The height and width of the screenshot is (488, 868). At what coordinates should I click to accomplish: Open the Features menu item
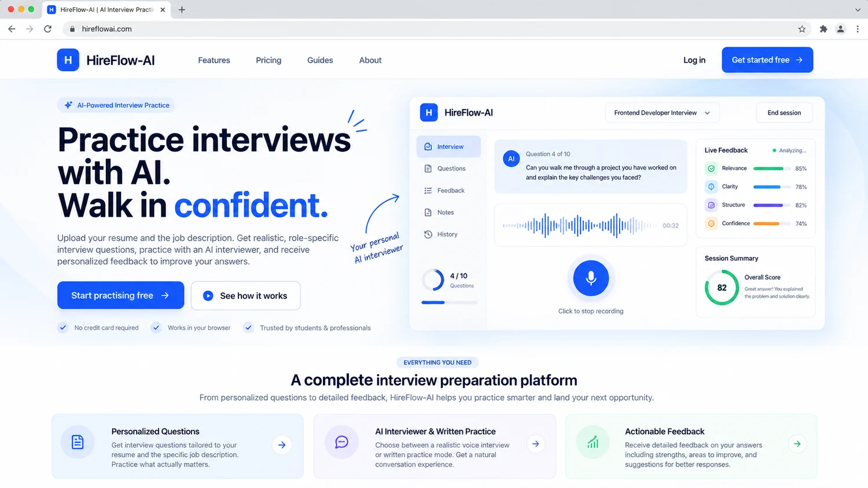pyautogui.click(x=214, y=60)
